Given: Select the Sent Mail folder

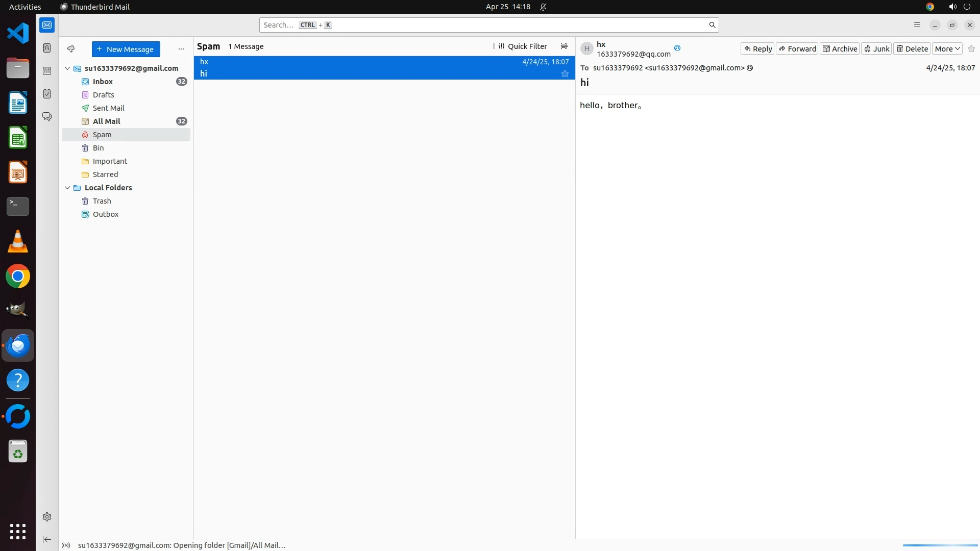Looking at the screenshot, I should (x=108, y=108).
